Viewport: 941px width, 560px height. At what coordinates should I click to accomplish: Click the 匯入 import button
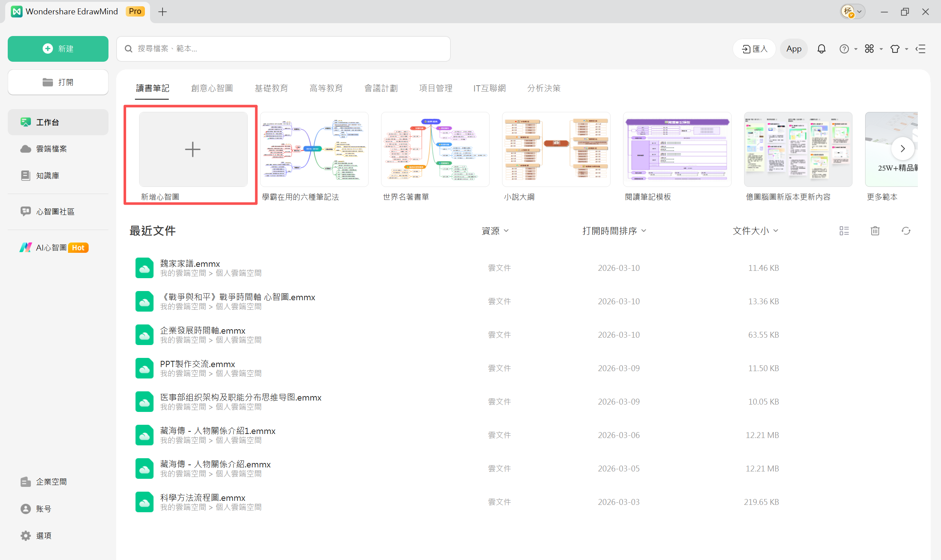coord(754,49)
